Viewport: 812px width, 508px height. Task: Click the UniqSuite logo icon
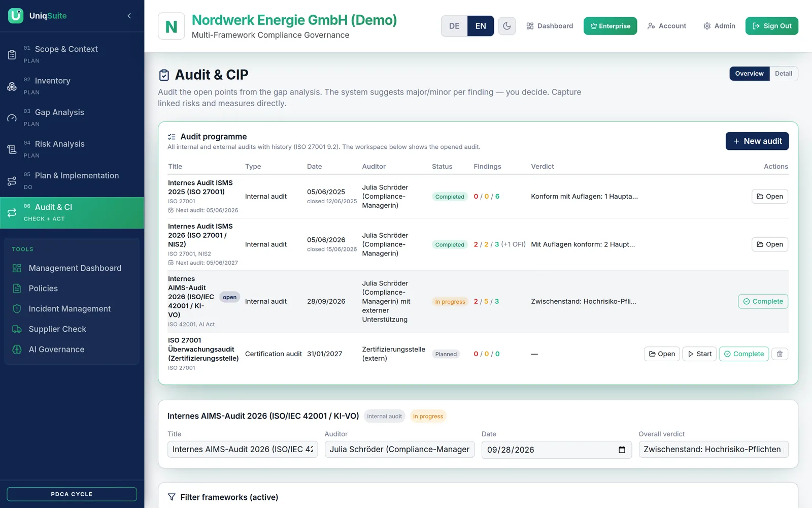point(16,16)
